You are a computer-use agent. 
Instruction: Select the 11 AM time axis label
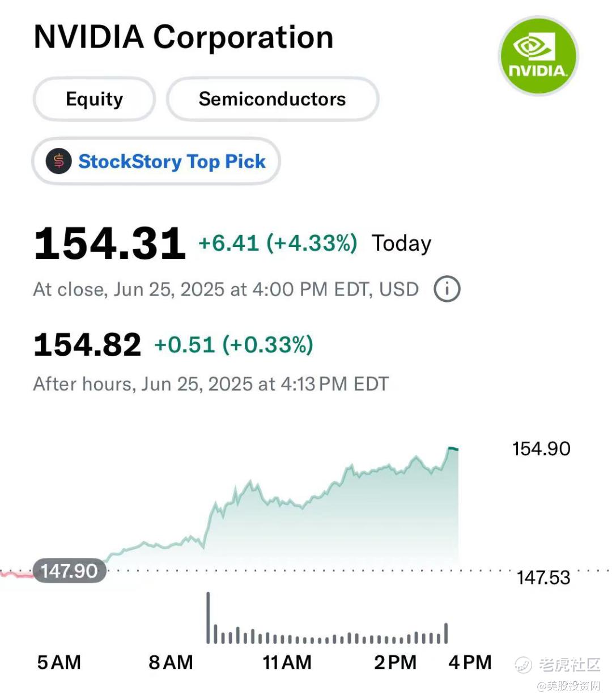(287, 662)
